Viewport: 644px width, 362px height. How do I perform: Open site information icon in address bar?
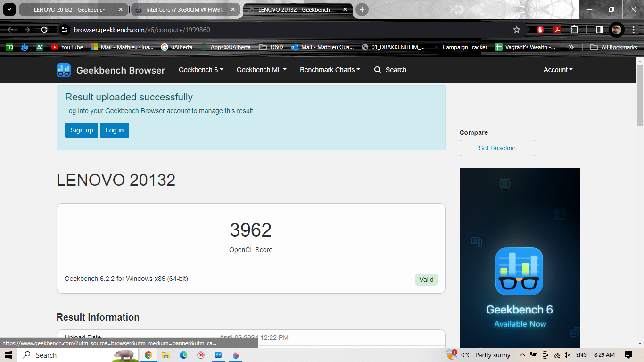click(65, 30)
